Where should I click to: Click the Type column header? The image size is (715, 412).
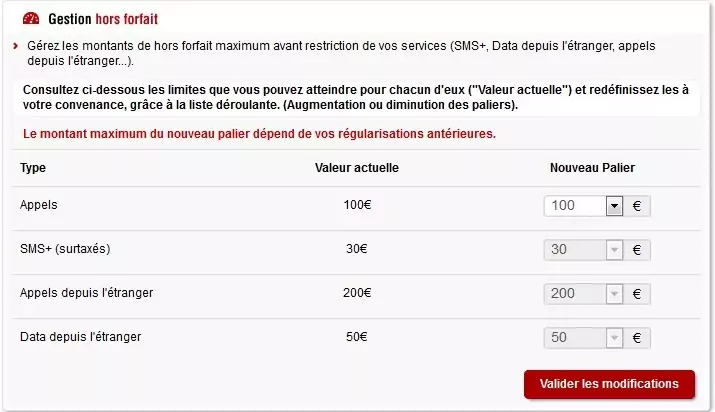point(33,167)
